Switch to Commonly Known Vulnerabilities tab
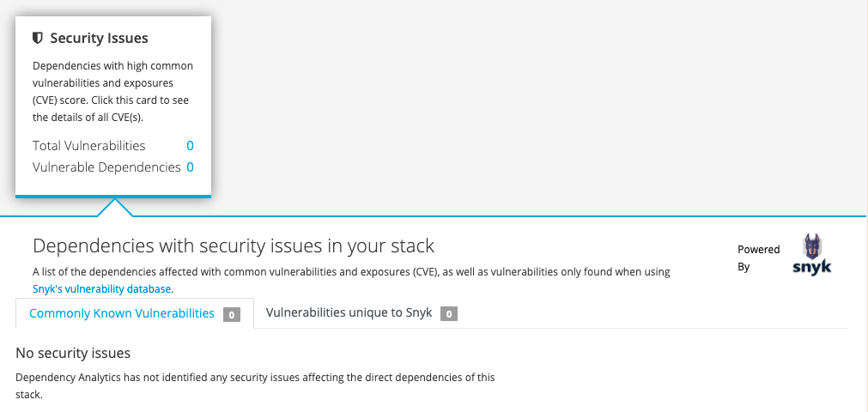The height and width of the screenshot is (412, 868). point(135,313)
